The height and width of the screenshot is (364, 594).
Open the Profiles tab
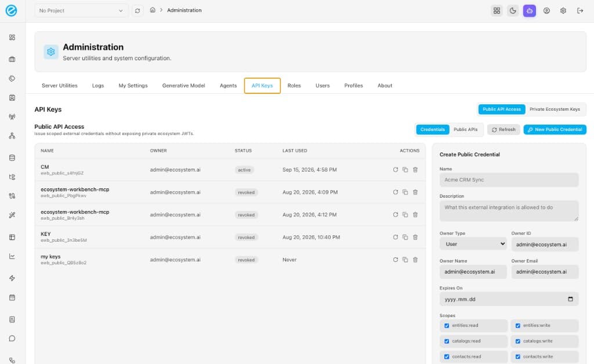tap(353, 86)
